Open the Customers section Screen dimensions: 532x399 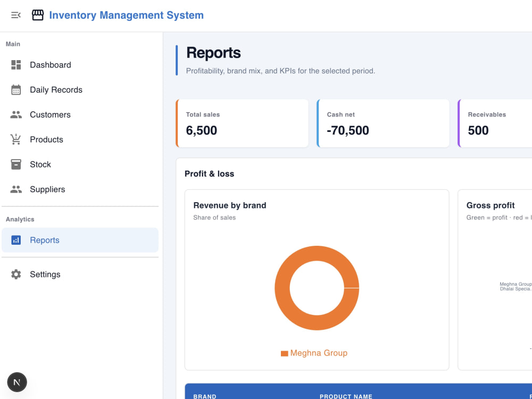tap(80, 115)
